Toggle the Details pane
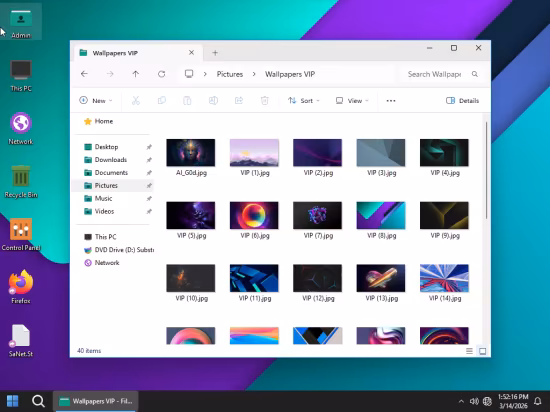Screen dimensions: 550x412 click(462, 101)
